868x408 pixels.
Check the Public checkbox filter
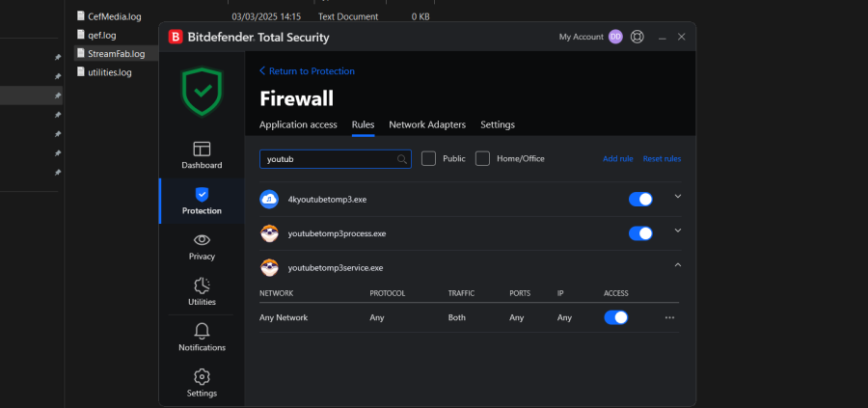[429, 158]
